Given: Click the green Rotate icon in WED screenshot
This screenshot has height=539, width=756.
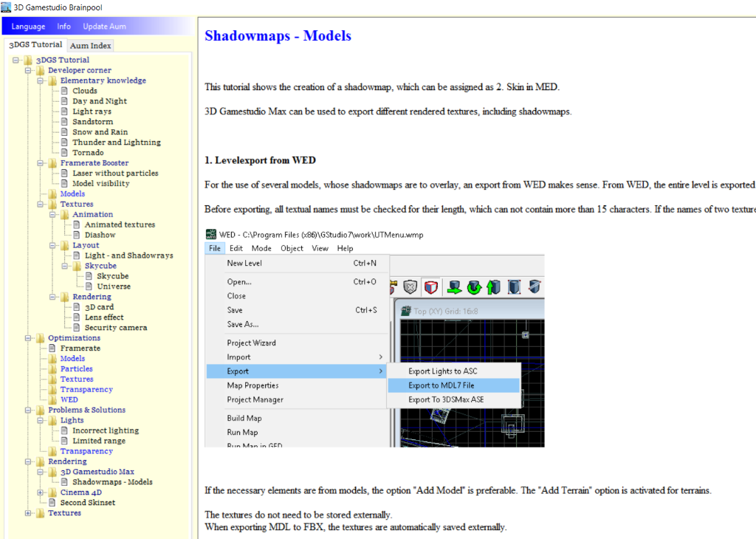Looking at the screenshot, I should 475,287.
